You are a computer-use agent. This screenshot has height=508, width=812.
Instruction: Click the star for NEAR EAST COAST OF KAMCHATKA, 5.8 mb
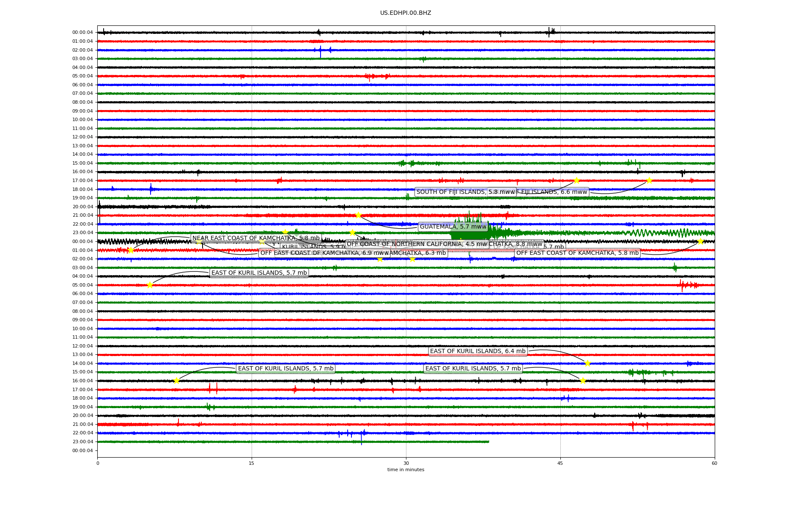(130, 250)
